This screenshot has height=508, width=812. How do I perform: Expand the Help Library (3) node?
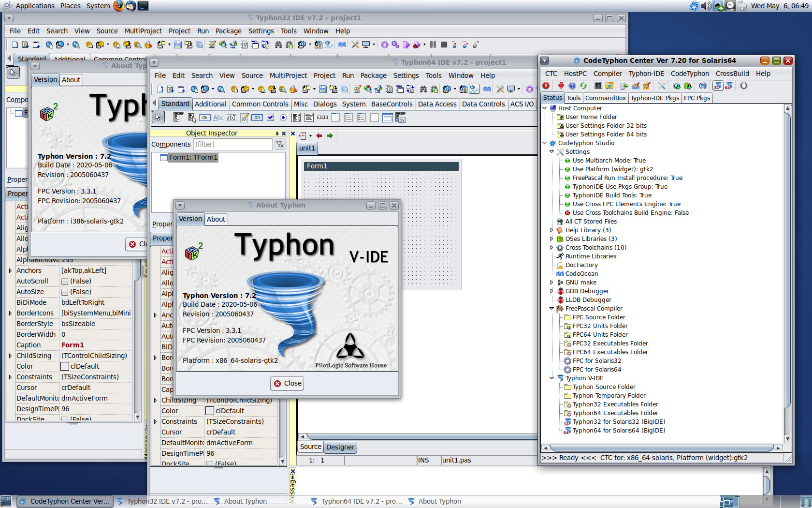click(x=552, y=230)
